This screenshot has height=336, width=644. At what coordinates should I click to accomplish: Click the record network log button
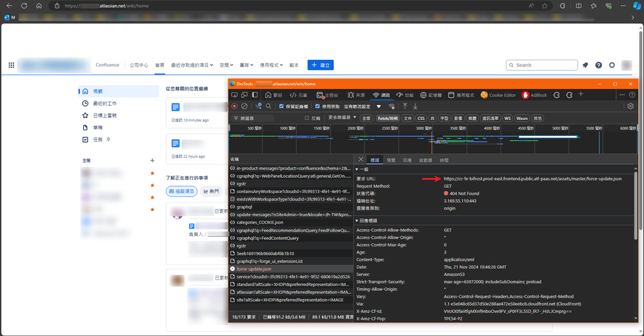(x=234, y=106)
